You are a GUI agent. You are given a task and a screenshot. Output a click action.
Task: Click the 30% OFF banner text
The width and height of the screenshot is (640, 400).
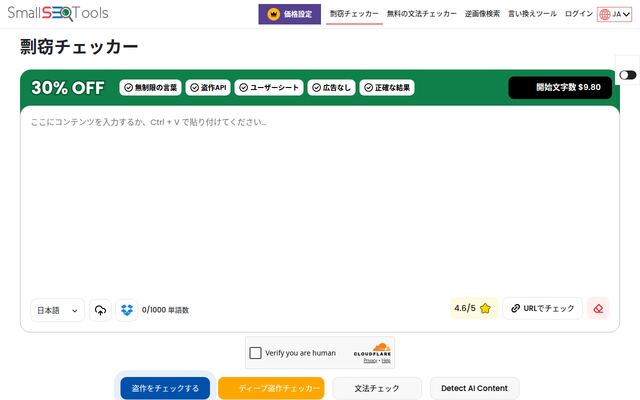pyautogui.click(x=68, y=88)
